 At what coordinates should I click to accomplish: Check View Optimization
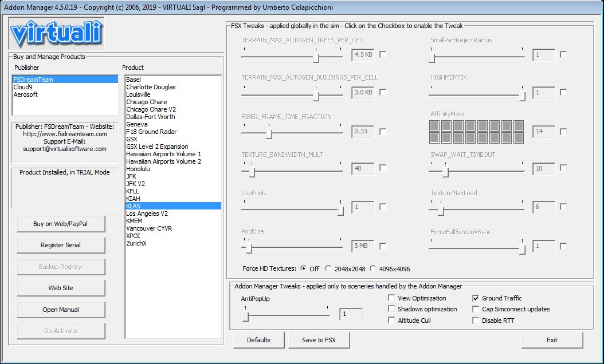click(x=391, y=298)
